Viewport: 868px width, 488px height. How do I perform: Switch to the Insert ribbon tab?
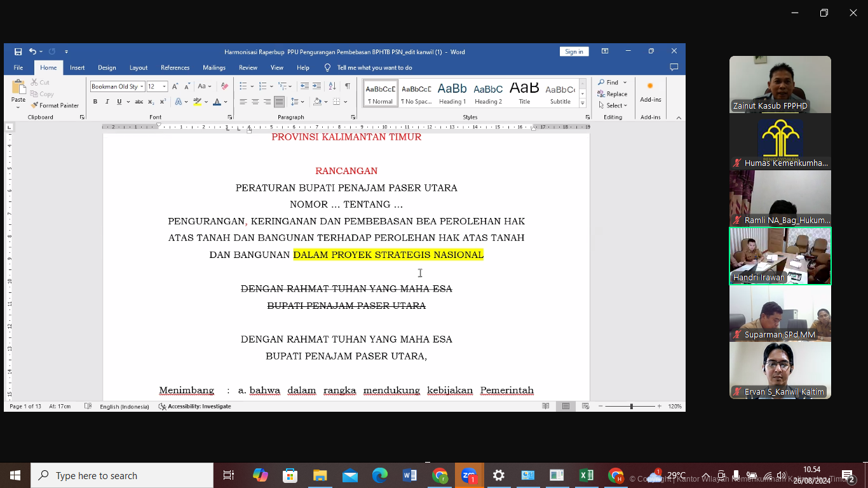tap(78, 68)
